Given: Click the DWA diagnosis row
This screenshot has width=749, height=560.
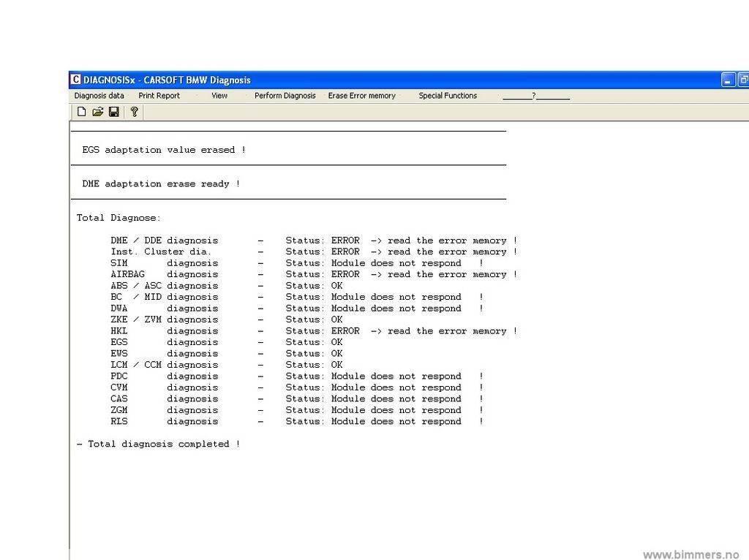Looking at the screenshot, I should (x=297, y=309).
